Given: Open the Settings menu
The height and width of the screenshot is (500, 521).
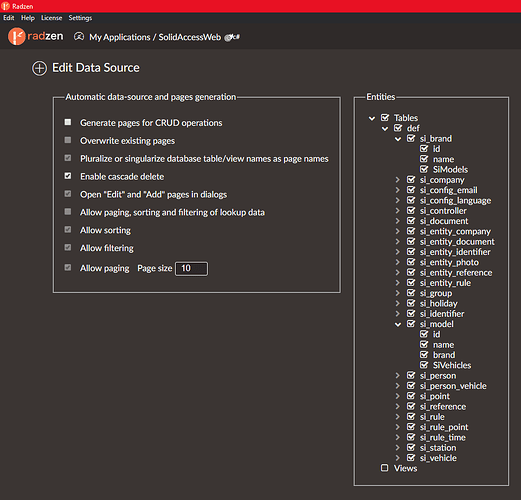Looking at the screenshot, I should click(x=80, y=18).
